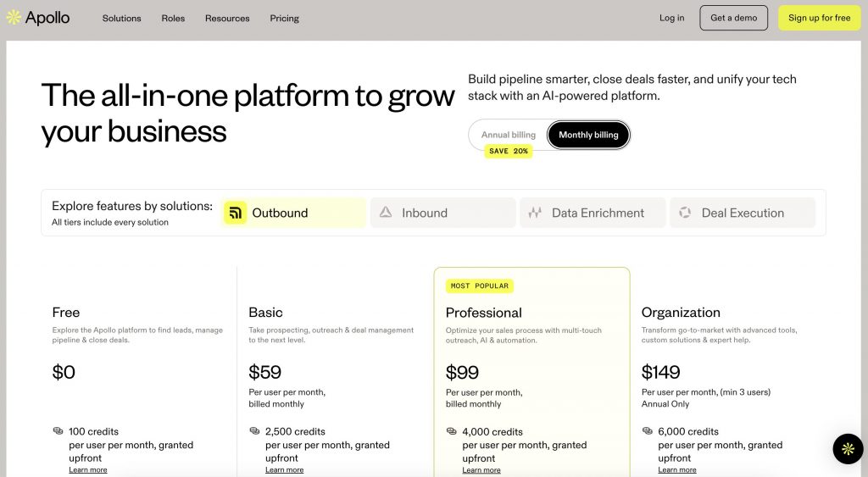The image size is (868, 477).
Task: Click Sign up for free
Action: (x=819, y=18)
